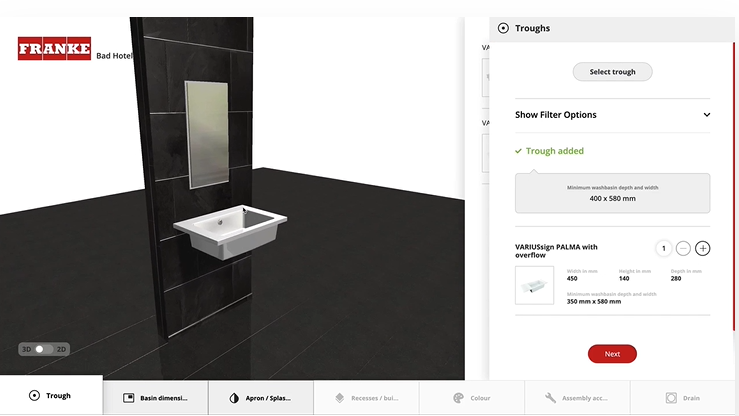
Task: Click the Colour palette icon
Action: (458, 398)
